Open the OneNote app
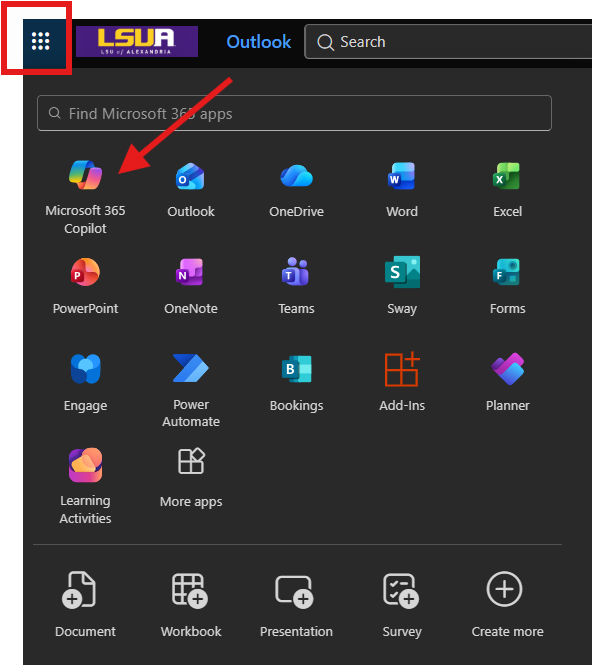 (191, 286)
